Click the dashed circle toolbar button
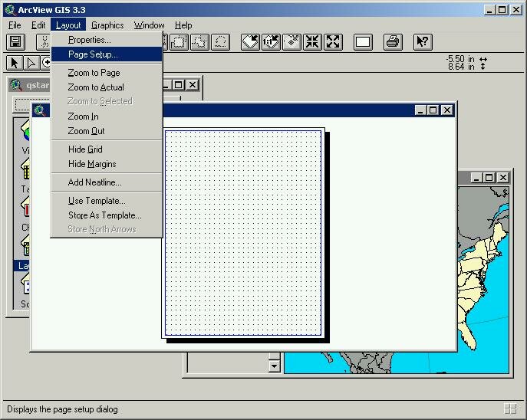The image size is (527, 420). 220,42
